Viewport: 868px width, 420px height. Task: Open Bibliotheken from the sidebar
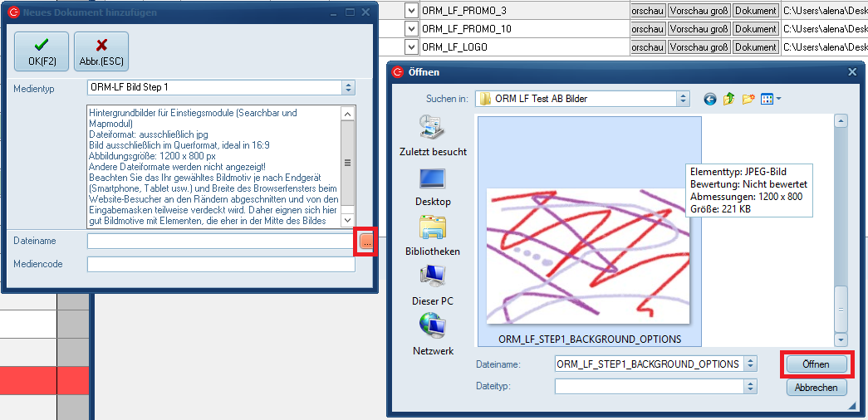coord(433,236)
